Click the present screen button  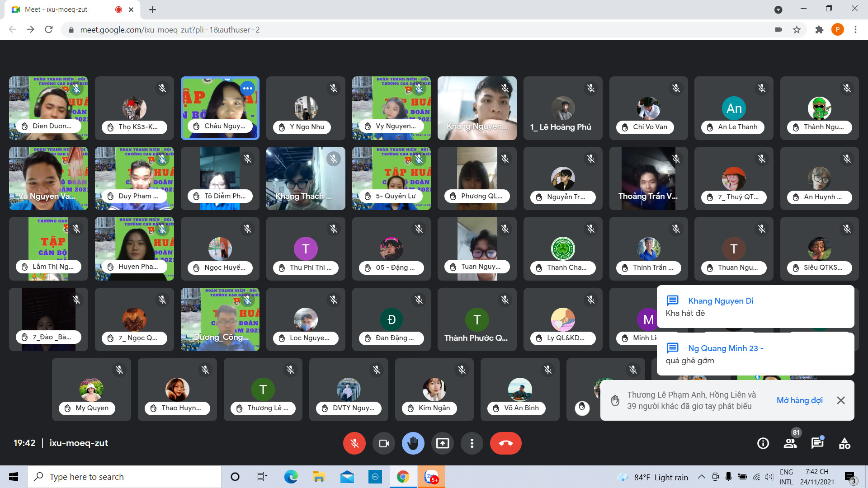pos(442,443)
